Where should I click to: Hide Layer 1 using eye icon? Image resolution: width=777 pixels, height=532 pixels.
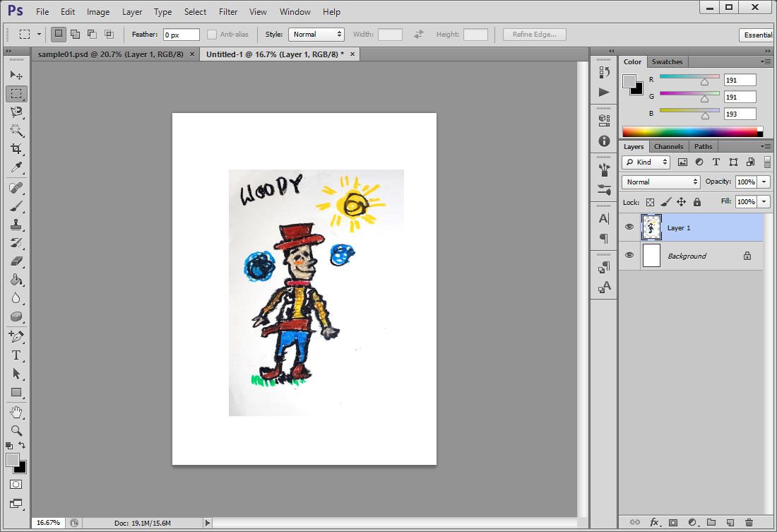point(629,227)
